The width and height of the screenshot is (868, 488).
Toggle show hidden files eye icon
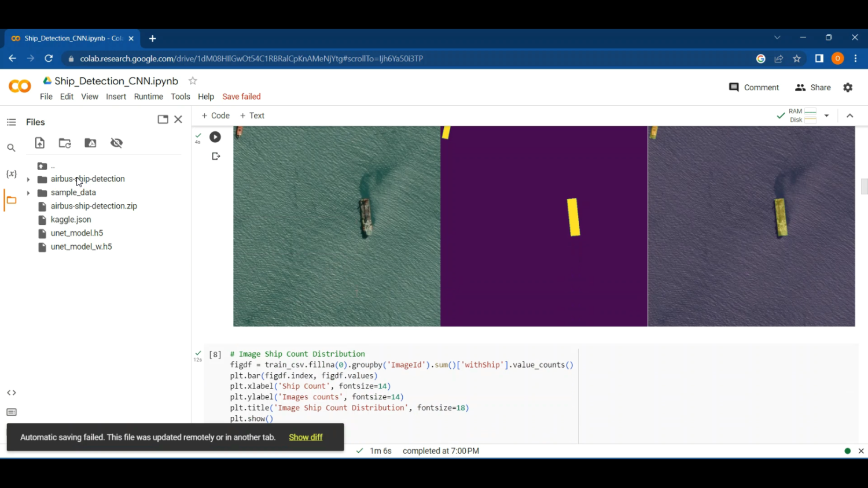coord(116,143)
